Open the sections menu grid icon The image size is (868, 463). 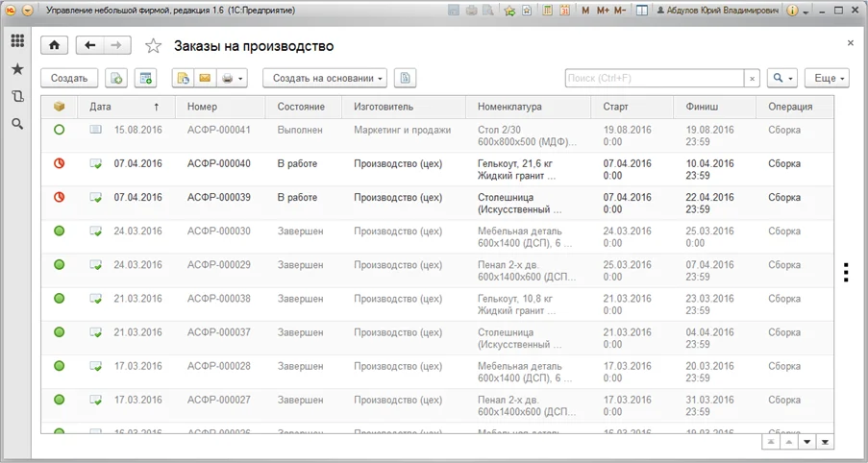tap(17, 41)
